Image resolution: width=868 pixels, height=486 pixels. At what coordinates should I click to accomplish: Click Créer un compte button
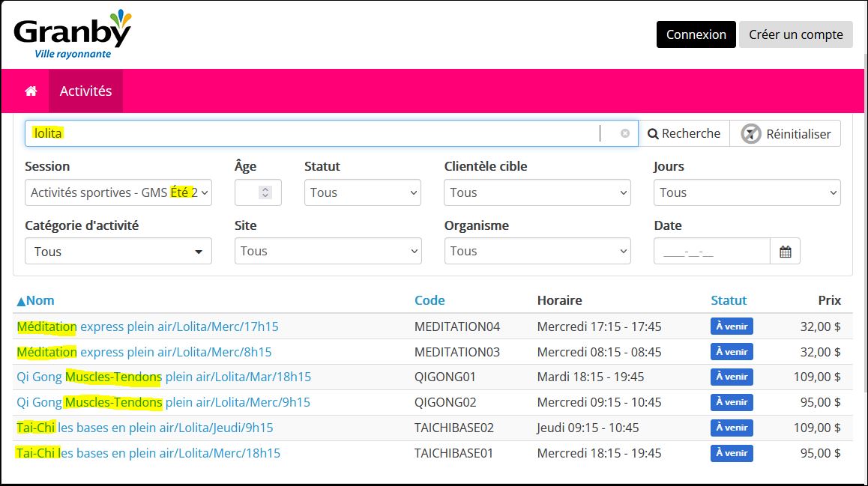point(795,34)
